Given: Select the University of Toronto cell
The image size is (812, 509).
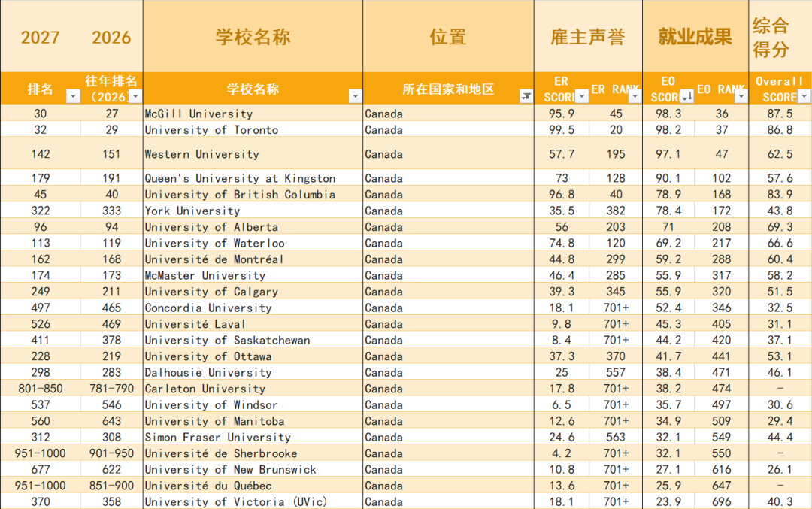Looking at the screenshot, I should pyautogui.click(x=253, y=129).
